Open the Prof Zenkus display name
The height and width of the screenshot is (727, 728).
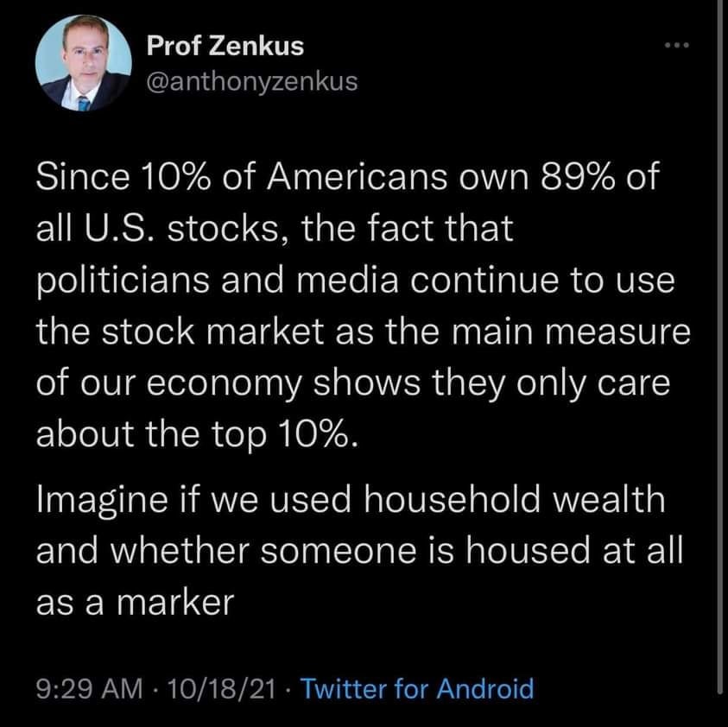(x=225, y=45)
